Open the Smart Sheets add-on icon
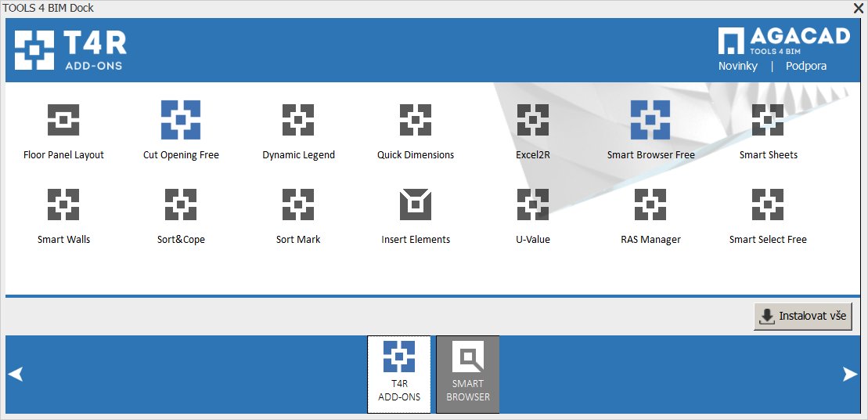 click(767, 120)
